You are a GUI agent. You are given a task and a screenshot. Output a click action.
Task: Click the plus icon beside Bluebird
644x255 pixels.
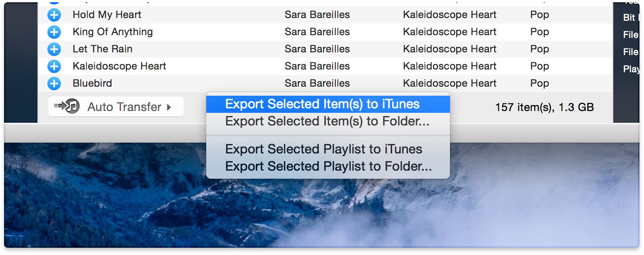(x=54, y=83)
